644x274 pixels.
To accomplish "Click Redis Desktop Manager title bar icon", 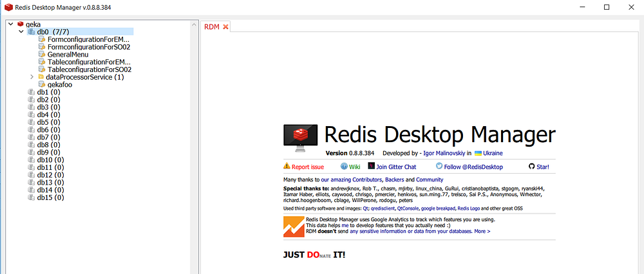I will [8, 7].
